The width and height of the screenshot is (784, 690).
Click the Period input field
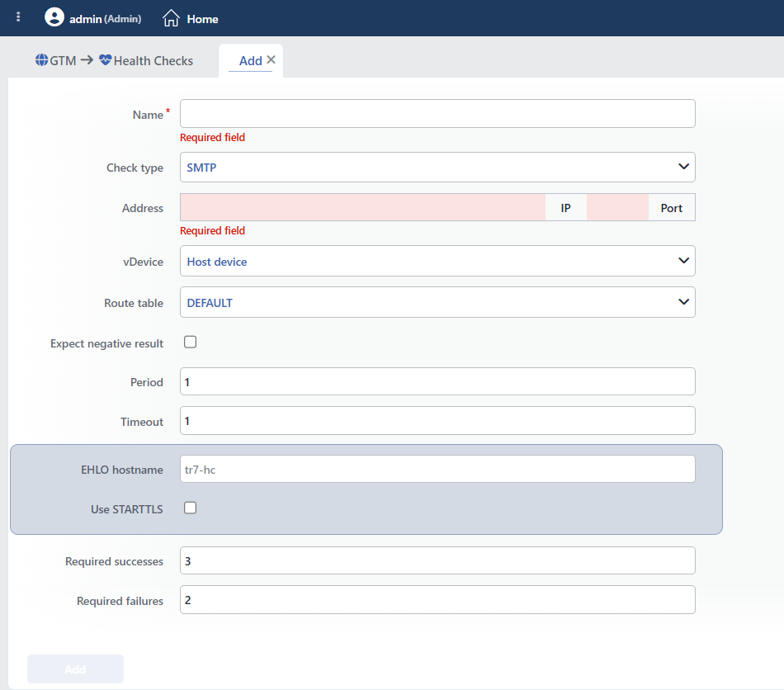(437, 381)
